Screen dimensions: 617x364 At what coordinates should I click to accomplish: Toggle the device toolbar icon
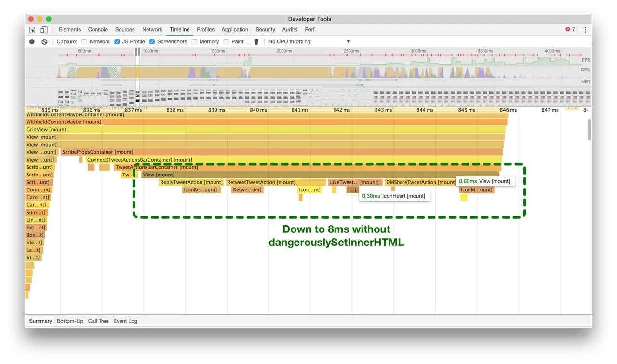44,29
